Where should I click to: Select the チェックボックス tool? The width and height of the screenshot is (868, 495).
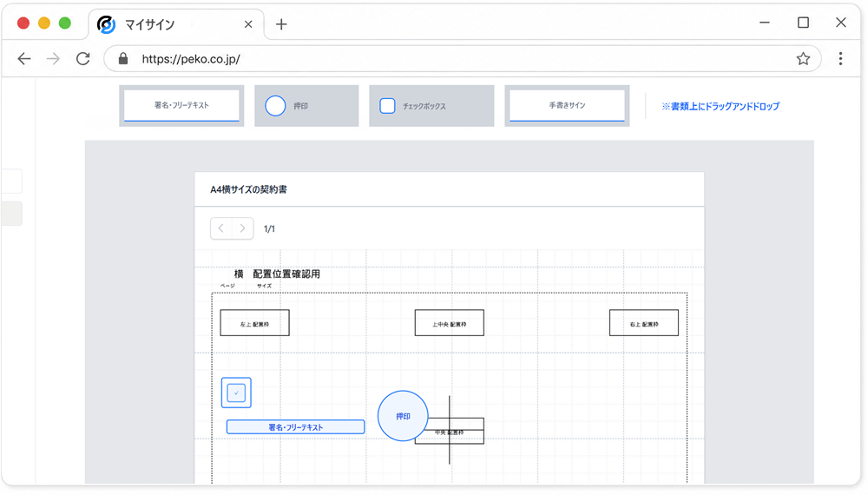pos(431,106)
